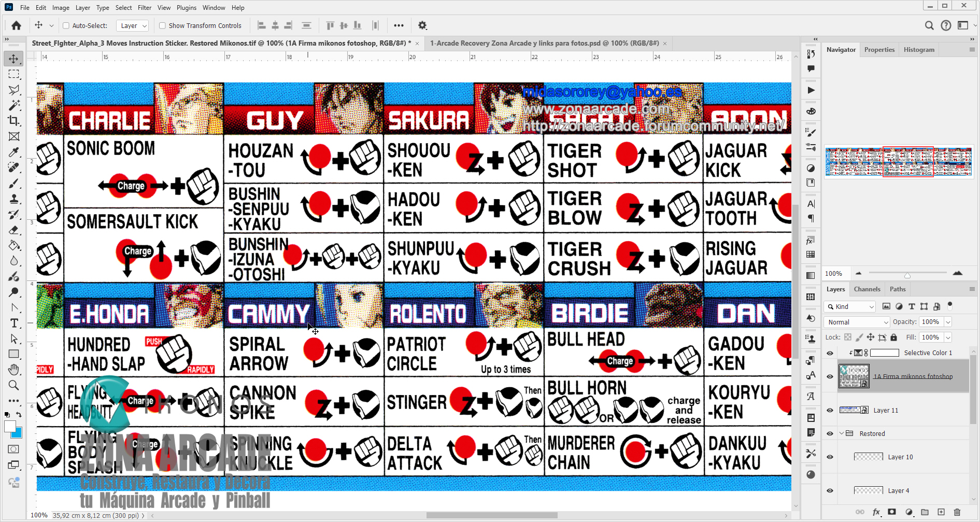Switch to the Channels tab

[x=867, y=289]
